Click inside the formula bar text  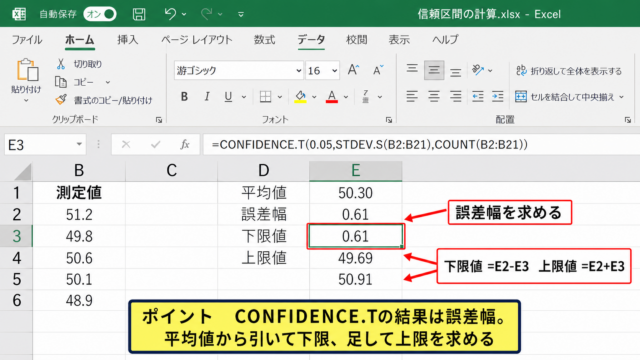[x=370, y=144]
